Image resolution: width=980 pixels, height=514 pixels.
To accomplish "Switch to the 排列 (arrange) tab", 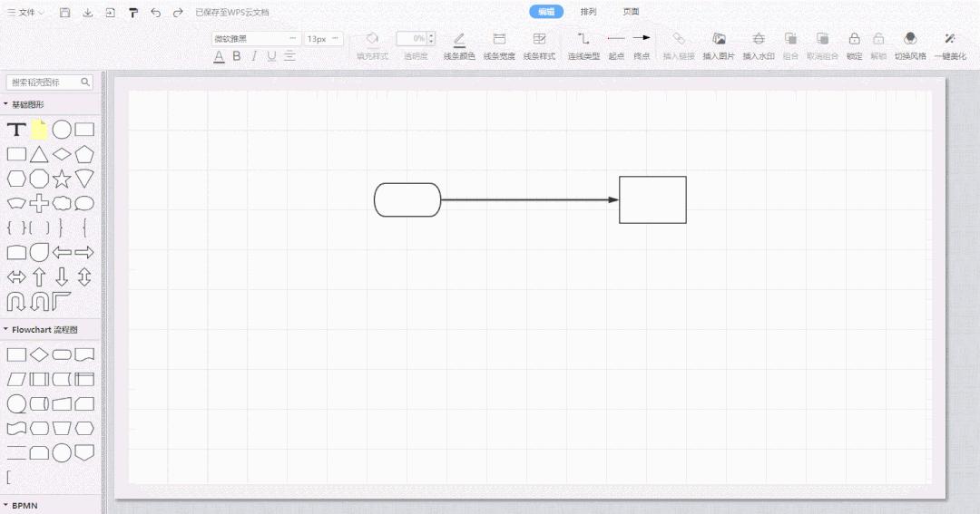I will click(x=589, y=12).
